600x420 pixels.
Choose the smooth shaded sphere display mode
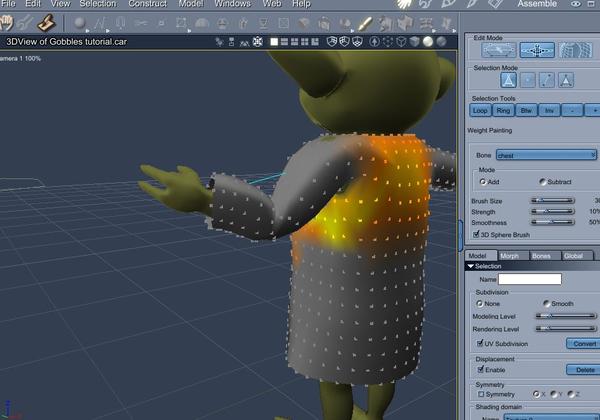pos(428,41)
